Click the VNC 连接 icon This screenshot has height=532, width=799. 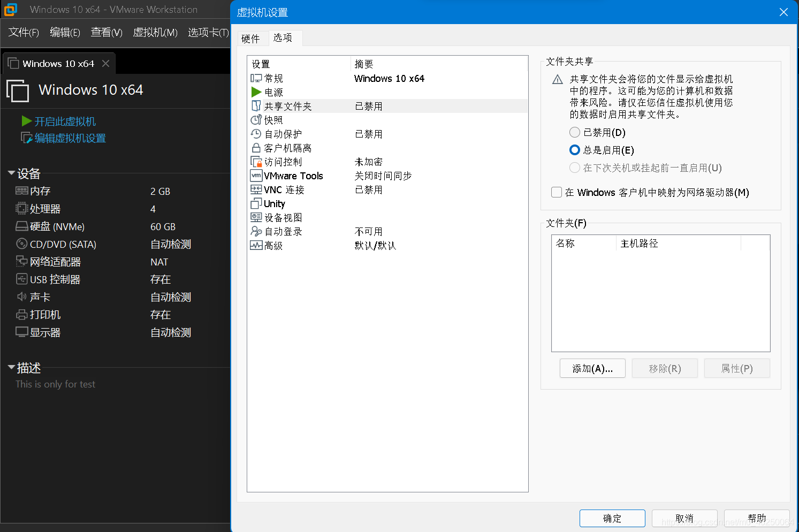[256, 189]
